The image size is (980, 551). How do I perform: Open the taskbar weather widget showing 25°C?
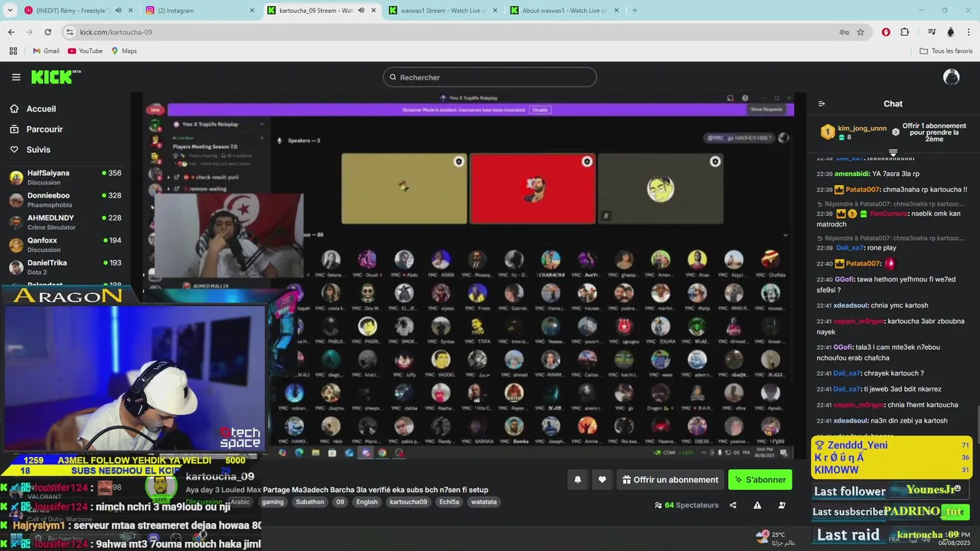[x=776, y=538]
